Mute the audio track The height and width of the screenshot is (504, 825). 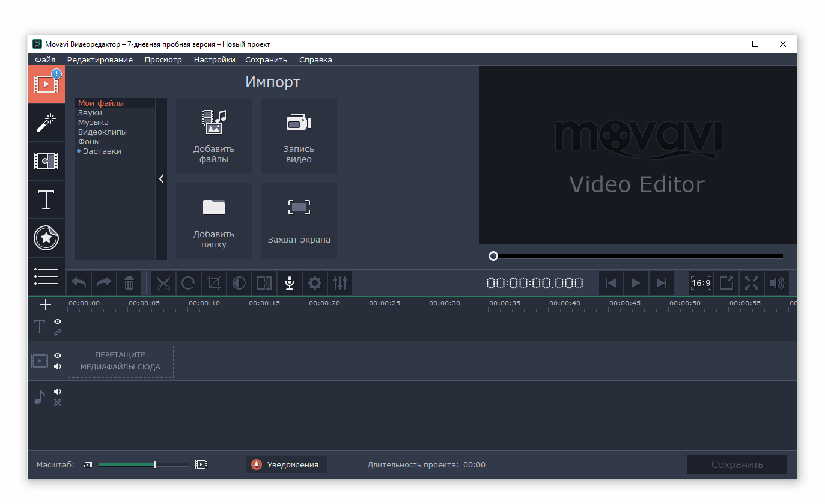(x=58, y=392)
